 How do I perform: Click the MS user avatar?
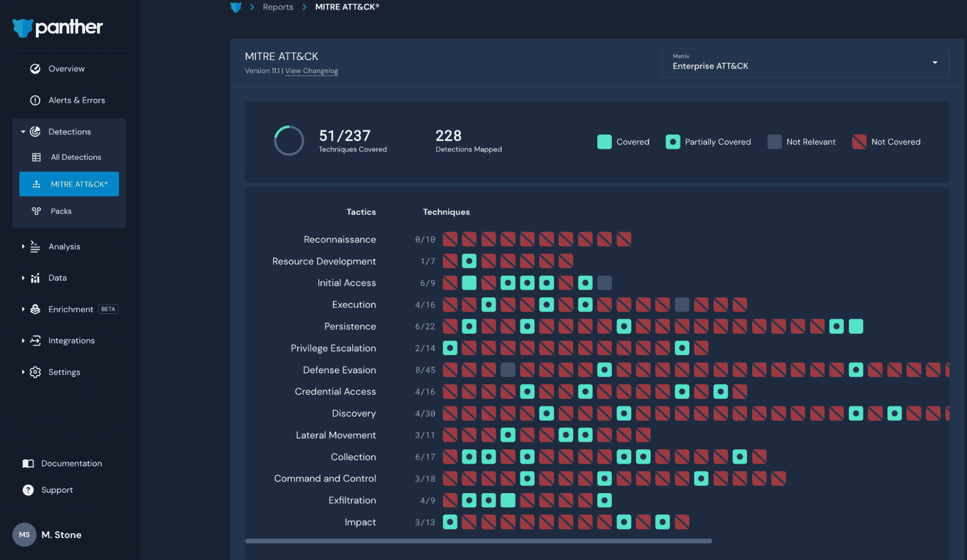24,534
